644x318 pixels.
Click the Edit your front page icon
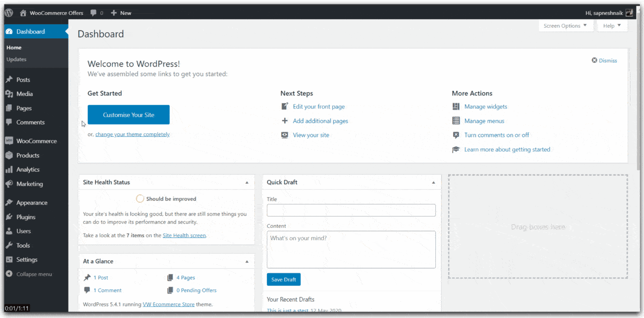285,106
